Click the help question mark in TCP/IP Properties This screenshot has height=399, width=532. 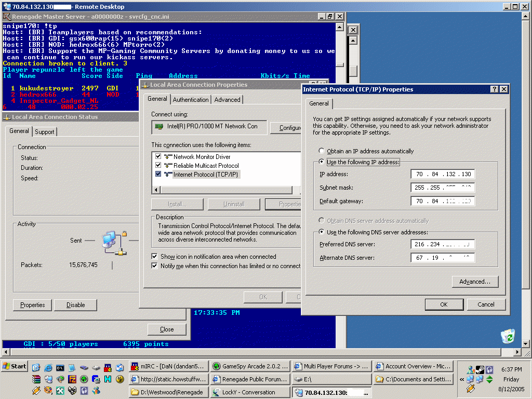click(x=494, y=89)
